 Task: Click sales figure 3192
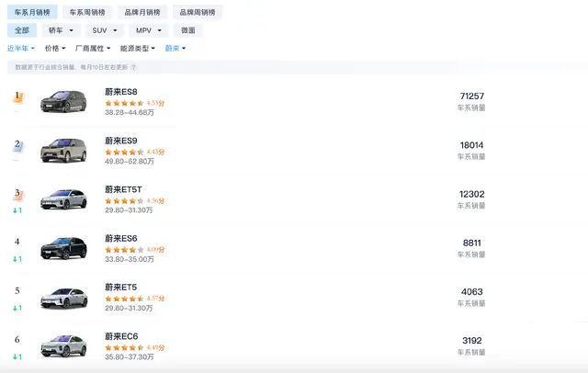(x=471, y=341)
